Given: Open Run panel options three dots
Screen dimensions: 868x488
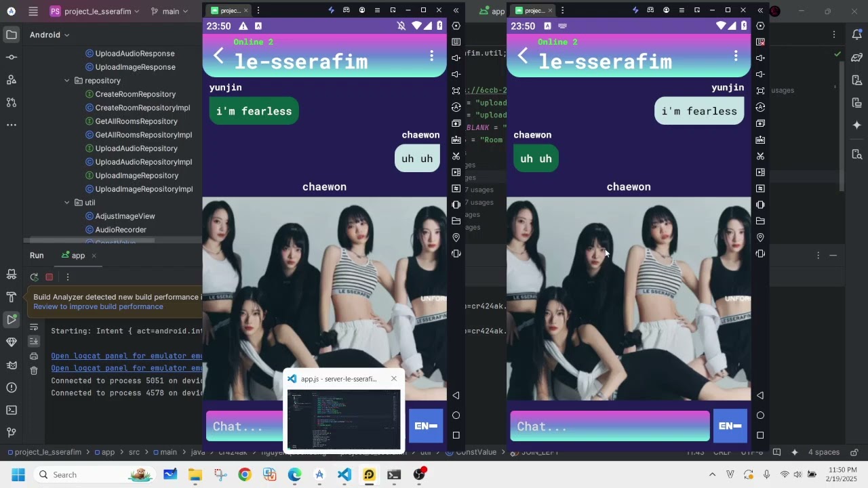Looking at the screenshot, I should (x=818, y=256).
